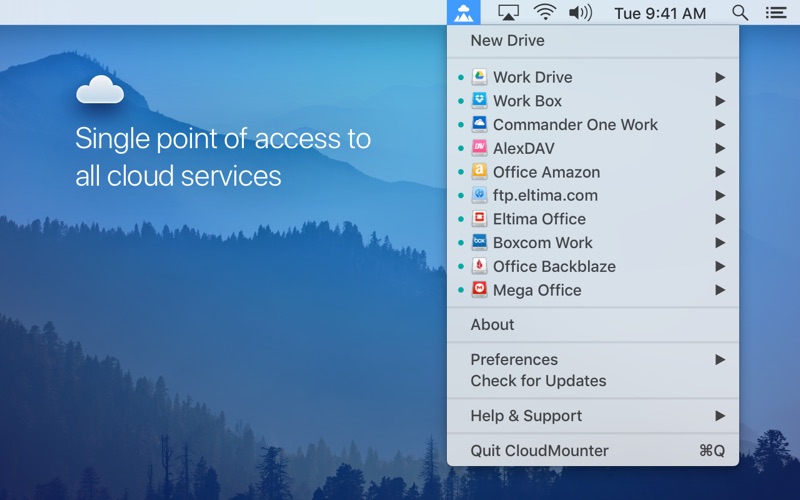Select the Office Backblaze label

coord(554,266)
